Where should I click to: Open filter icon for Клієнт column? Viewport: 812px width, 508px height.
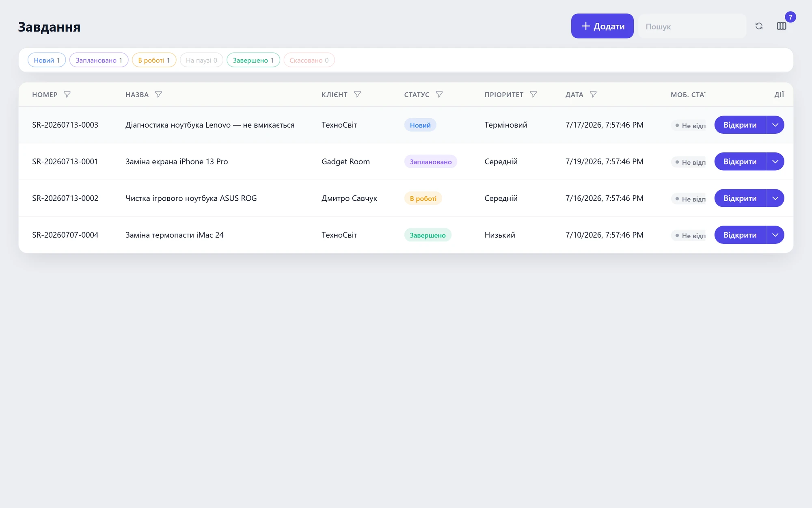[357, 94]
